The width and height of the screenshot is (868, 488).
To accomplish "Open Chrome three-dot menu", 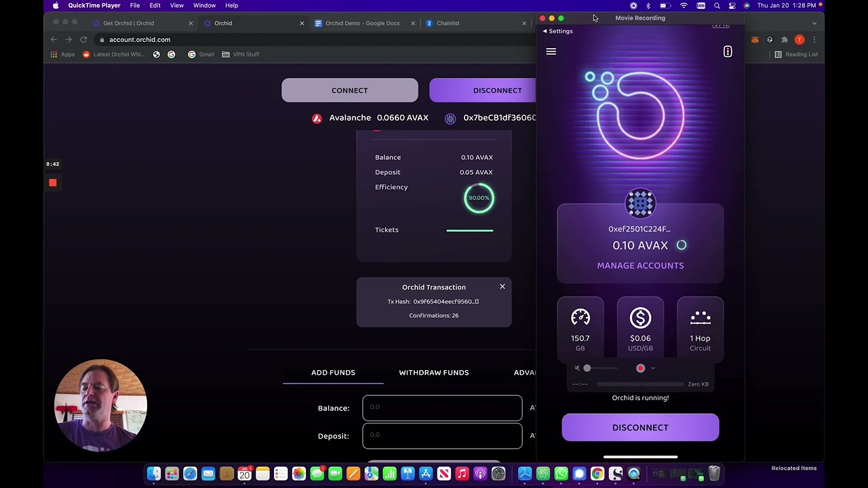I will pyautogui.click(x=814, y=40).
